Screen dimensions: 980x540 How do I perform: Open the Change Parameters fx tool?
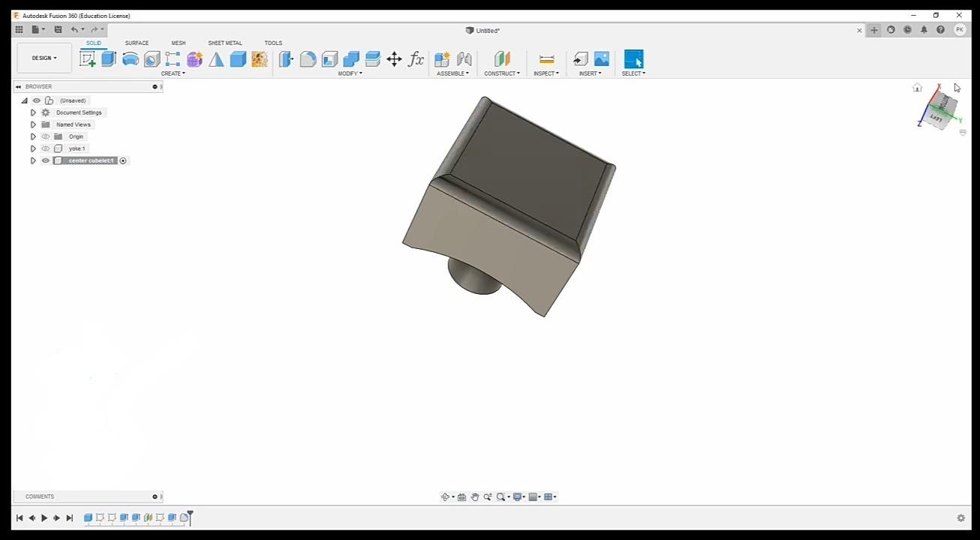click(x=416, y=59)
